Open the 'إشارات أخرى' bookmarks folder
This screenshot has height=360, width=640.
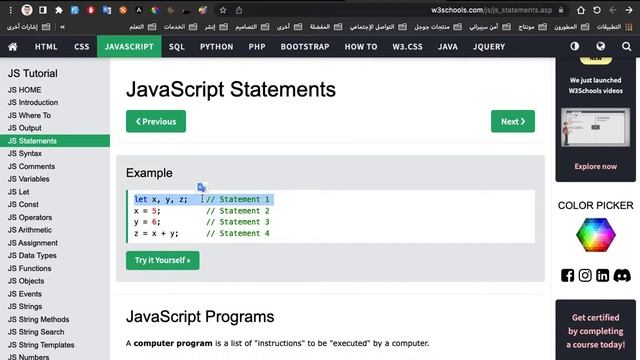pos(28,27)
